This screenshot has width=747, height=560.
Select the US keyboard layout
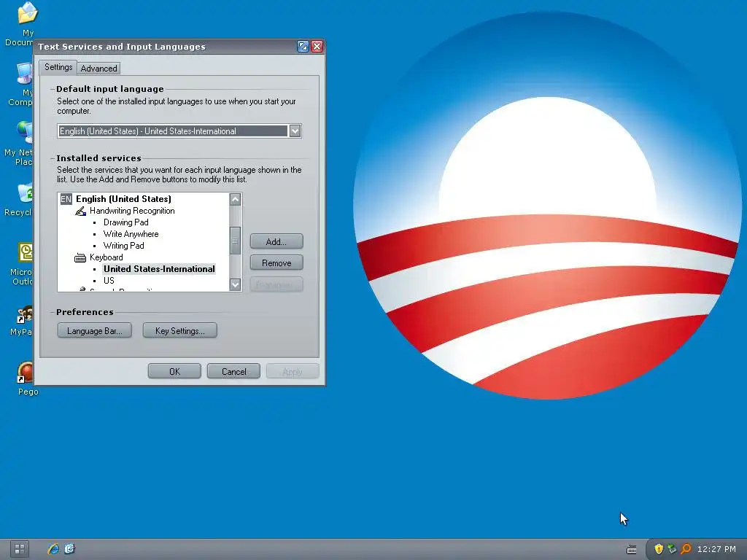(x=109, y=281)
